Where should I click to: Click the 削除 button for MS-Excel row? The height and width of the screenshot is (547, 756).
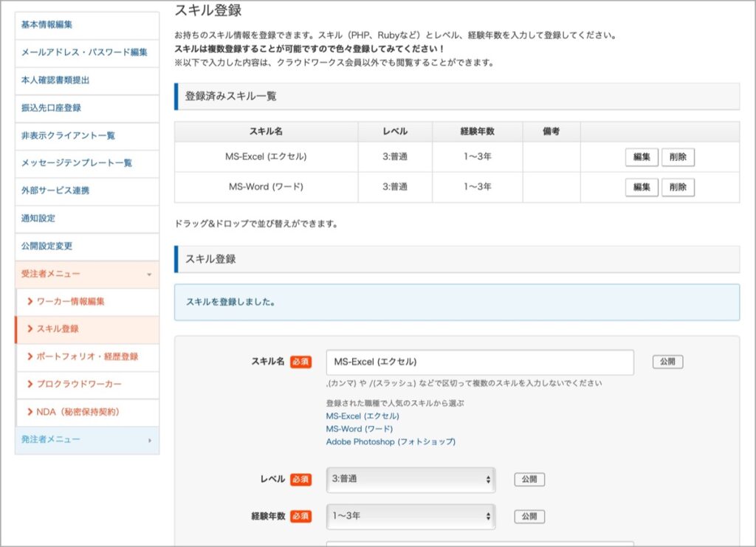[x=678, y=157]
